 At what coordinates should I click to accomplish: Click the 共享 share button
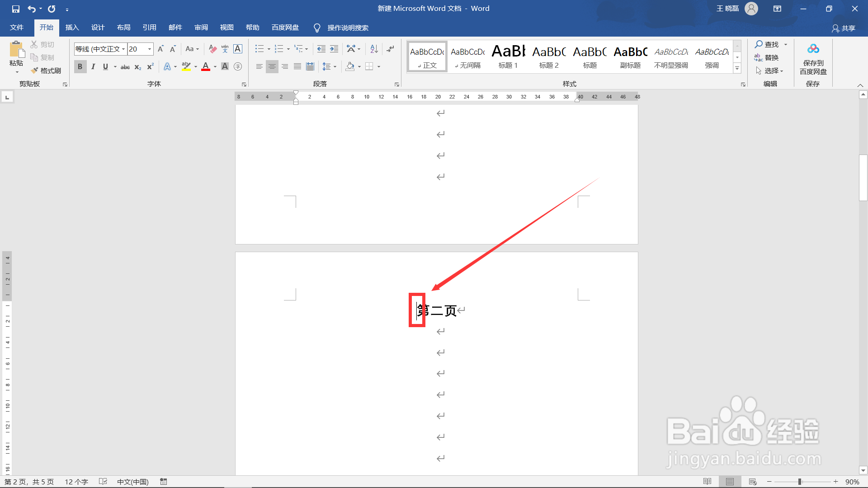pyautogui.click(x=844, y=28)
